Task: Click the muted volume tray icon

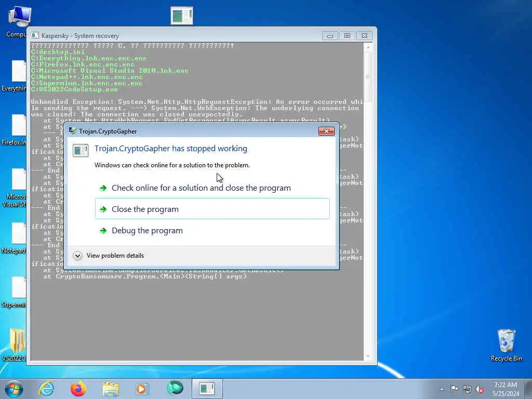Action: tap(480, 390)
